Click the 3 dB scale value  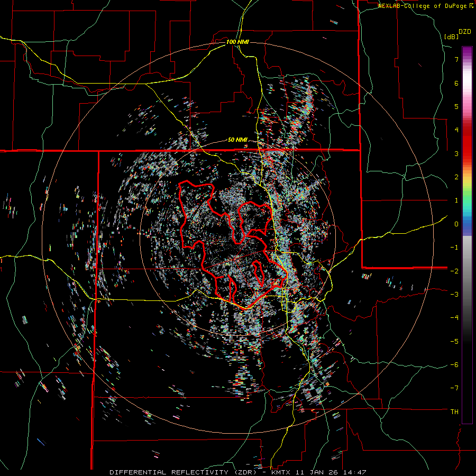click(456, 153)
